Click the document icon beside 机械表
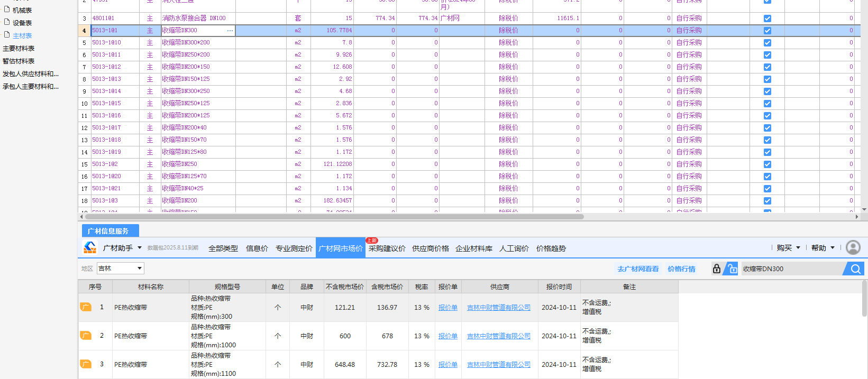Viewport: 868px width, 379px height. tap(7, 10)
